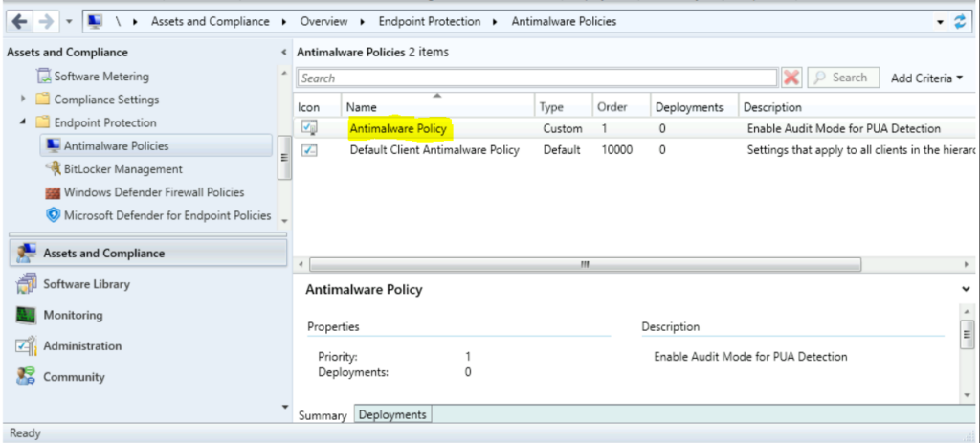Select Overview breadcrumb

coord(323,21)
